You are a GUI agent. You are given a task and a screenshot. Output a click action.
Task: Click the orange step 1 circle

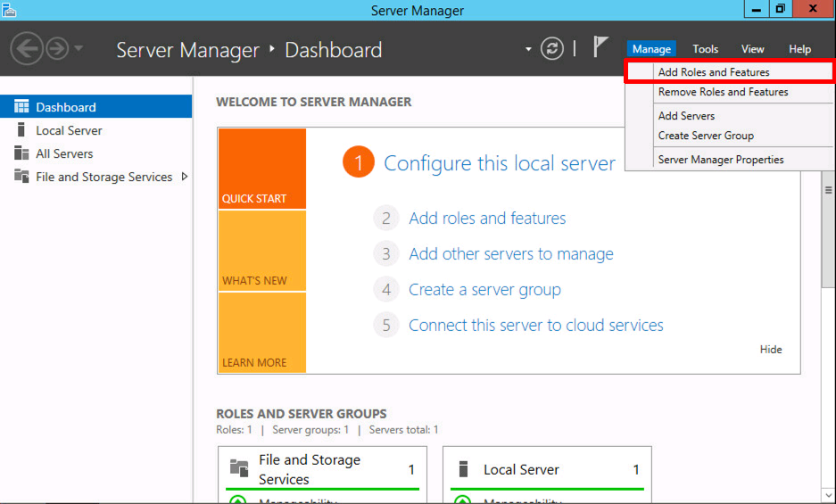(x=359, y=161)
